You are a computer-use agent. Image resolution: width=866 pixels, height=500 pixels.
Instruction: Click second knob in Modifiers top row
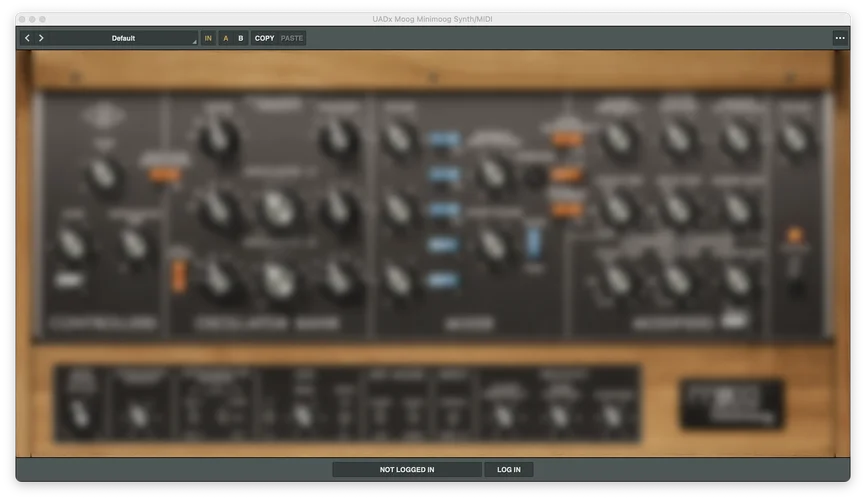[678, 138]
